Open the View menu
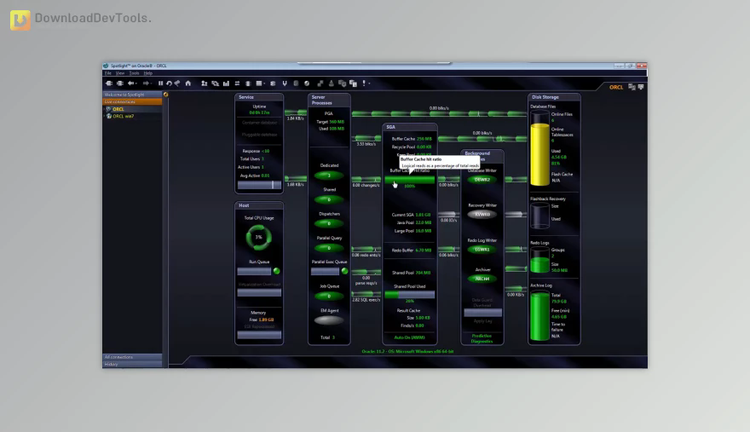 point(120,73)
